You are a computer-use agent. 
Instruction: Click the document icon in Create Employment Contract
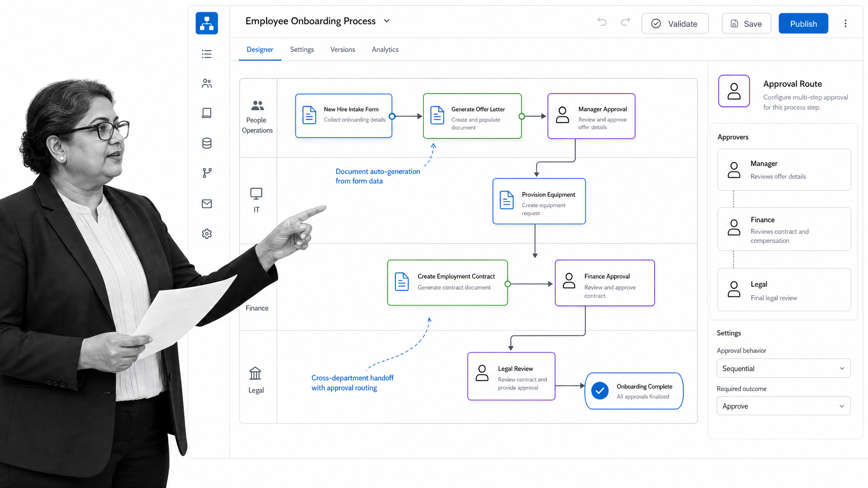[402, 282]
